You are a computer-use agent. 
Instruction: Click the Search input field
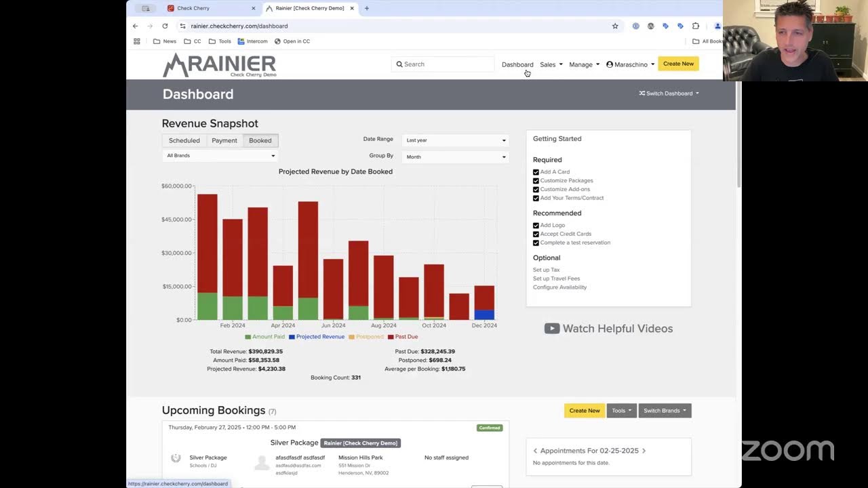pos(443,64)
